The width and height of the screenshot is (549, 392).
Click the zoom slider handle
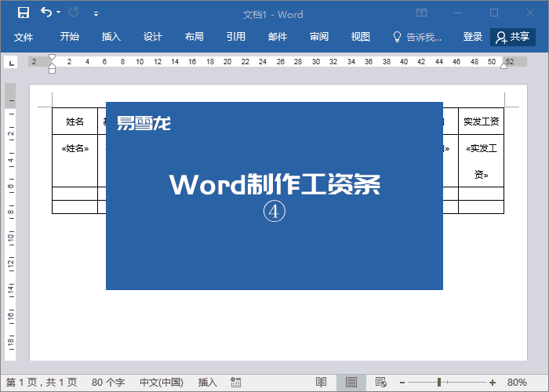[x=439, y=383]
